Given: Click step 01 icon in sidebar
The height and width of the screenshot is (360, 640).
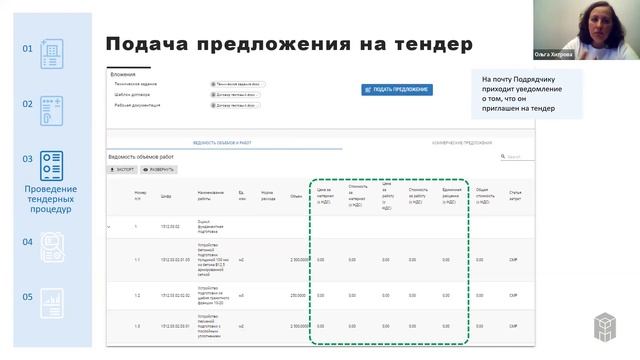Looking at the screenshot, I should (52, 54).
